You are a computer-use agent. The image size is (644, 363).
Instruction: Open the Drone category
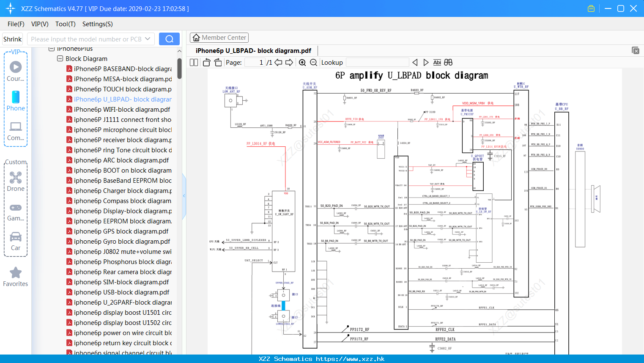click(x=16, y=181)
